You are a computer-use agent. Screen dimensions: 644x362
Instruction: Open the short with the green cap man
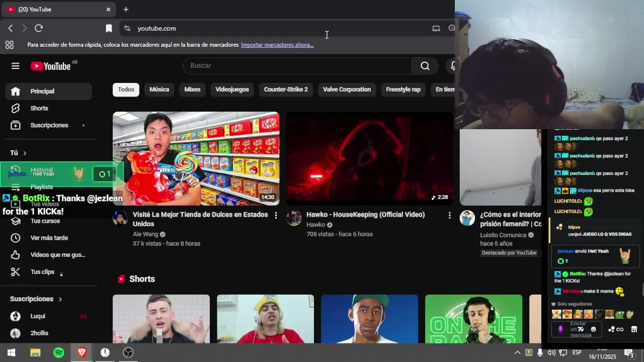point(369,319)
